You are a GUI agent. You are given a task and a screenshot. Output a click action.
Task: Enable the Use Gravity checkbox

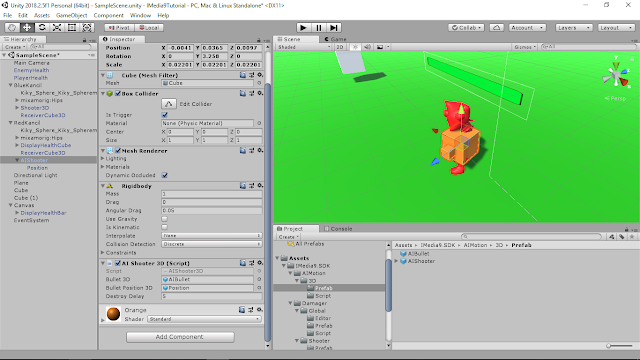tap(164, 219)
